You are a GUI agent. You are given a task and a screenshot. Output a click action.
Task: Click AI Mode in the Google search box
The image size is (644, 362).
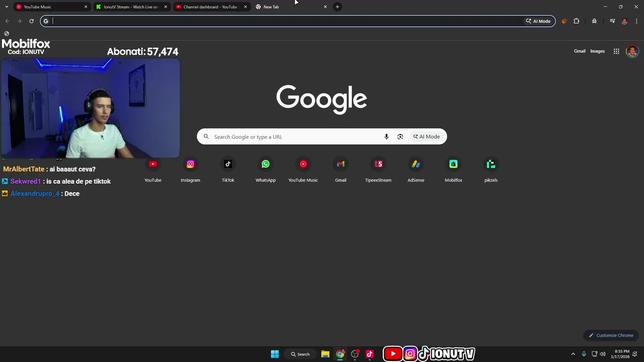[427, 137]
